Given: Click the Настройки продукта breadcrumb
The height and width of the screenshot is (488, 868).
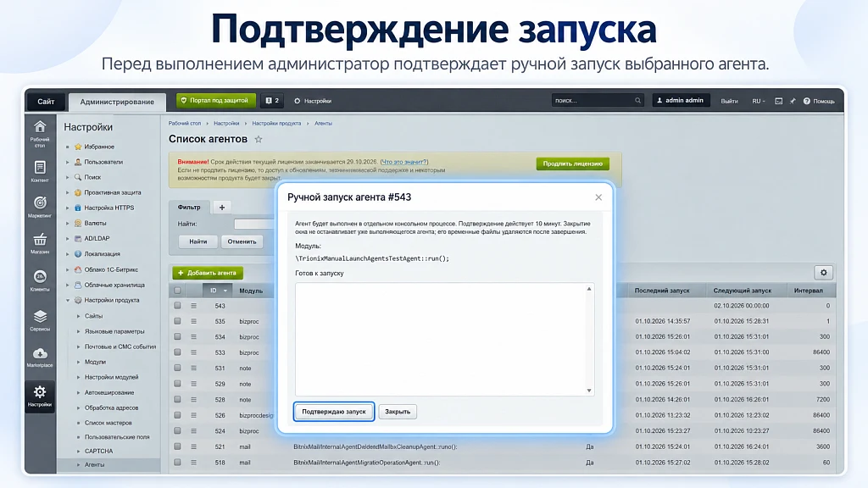Looking at the screenshot, I should pyautogui.click(x=276, y=124).
